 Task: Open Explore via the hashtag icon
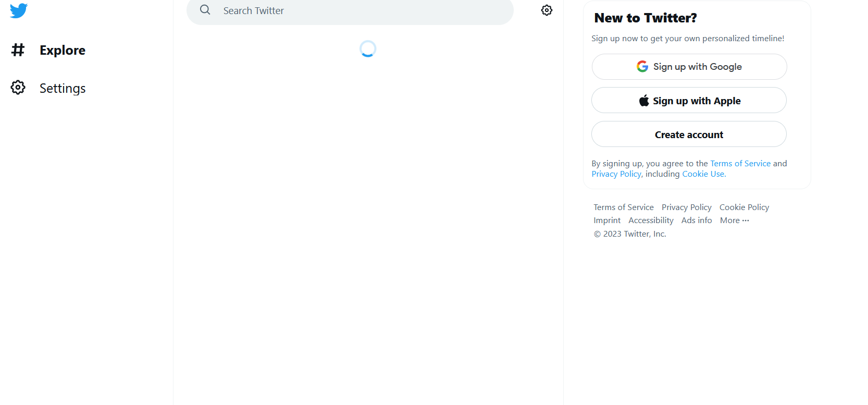[x=18, y=50]
